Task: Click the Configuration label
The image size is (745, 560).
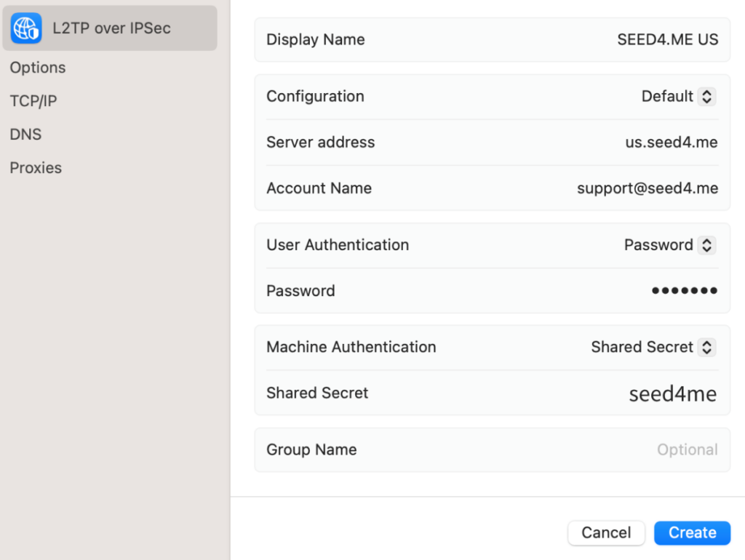Action: (x=315, y=97)
